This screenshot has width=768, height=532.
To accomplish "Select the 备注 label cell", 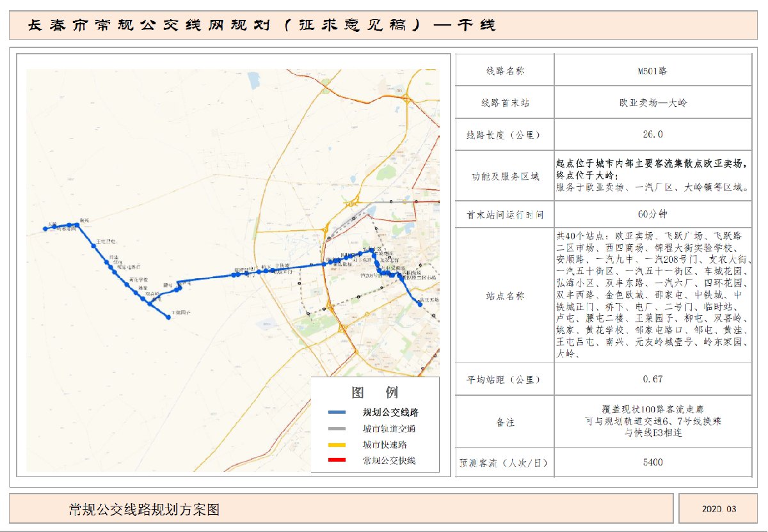I will [x=505, y=422].
